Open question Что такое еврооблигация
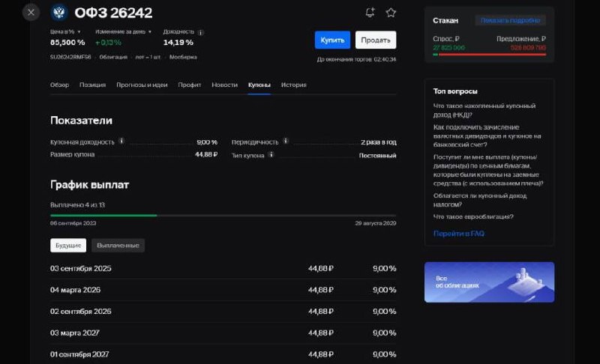This screenshot has height=364, width=600. [473, 216]
